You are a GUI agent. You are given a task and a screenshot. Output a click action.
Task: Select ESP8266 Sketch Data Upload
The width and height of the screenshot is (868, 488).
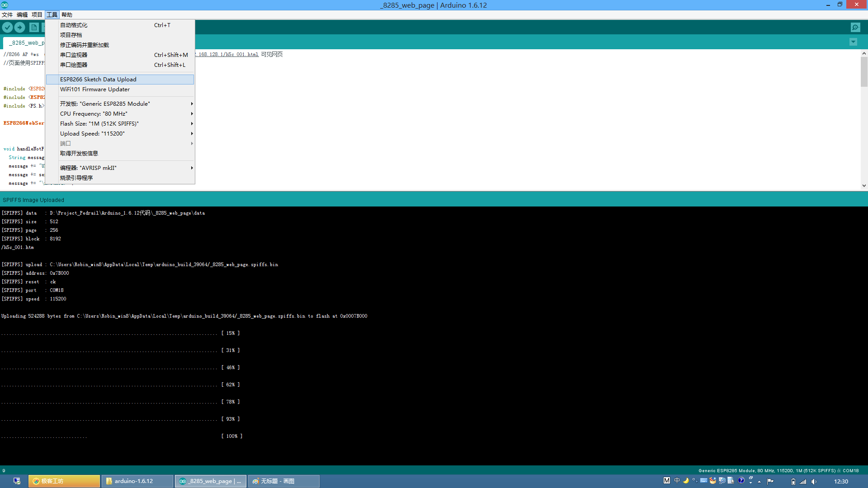coord(98,80)
